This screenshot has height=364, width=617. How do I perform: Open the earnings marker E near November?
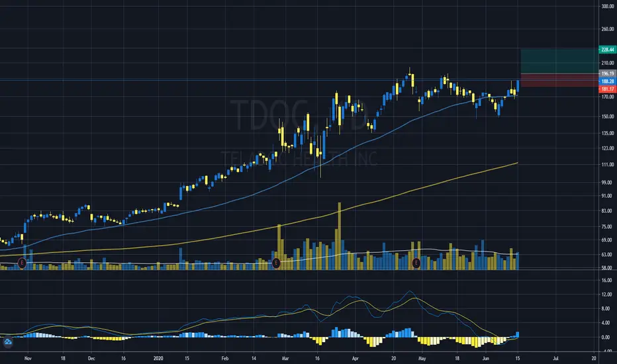pyautogui.click(x=22, y=263)
